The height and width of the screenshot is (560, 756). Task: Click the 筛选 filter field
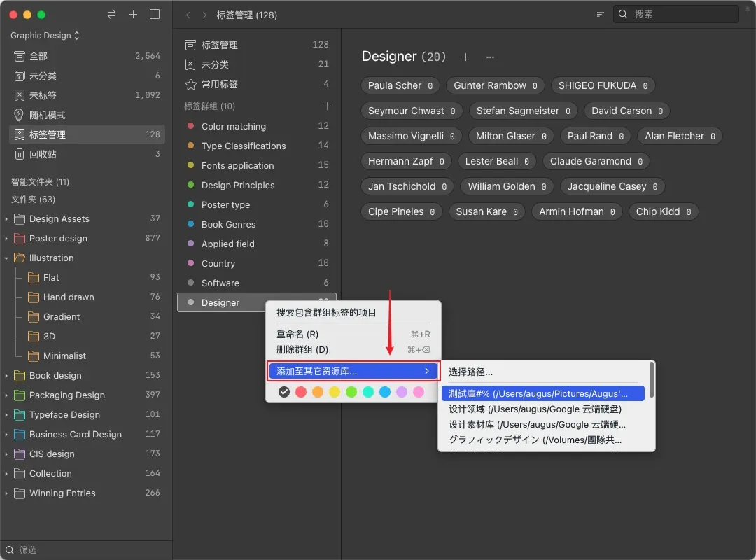coord(86,550)
